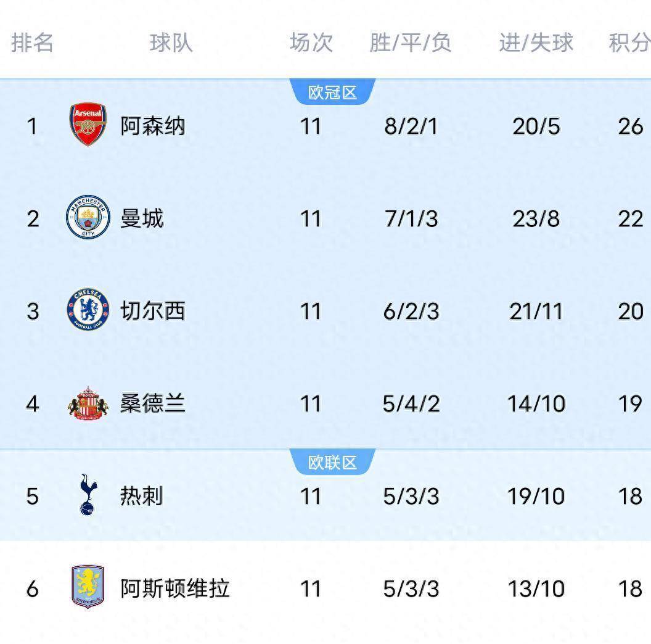
Task: Click the 积分 column header
Action: 629,43
